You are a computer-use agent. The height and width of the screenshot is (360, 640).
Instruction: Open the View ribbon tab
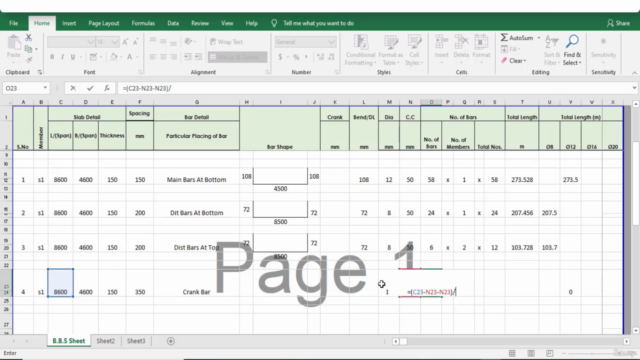[x=227, y=23]
